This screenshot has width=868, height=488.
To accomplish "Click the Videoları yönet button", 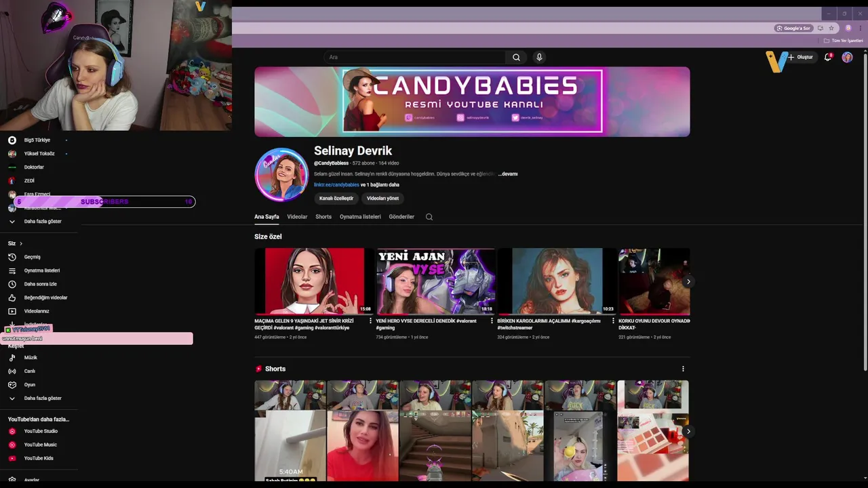I will click(382, 199).
